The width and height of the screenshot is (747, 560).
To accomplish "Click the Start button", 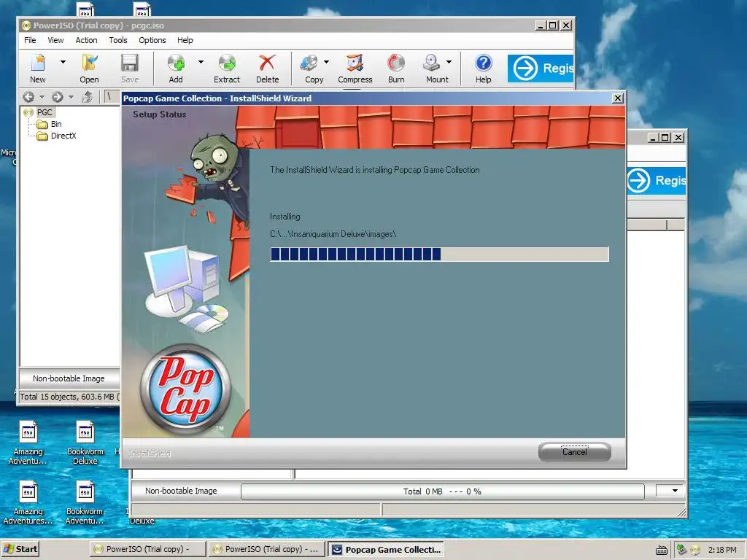I will click(x=20, y=549).
